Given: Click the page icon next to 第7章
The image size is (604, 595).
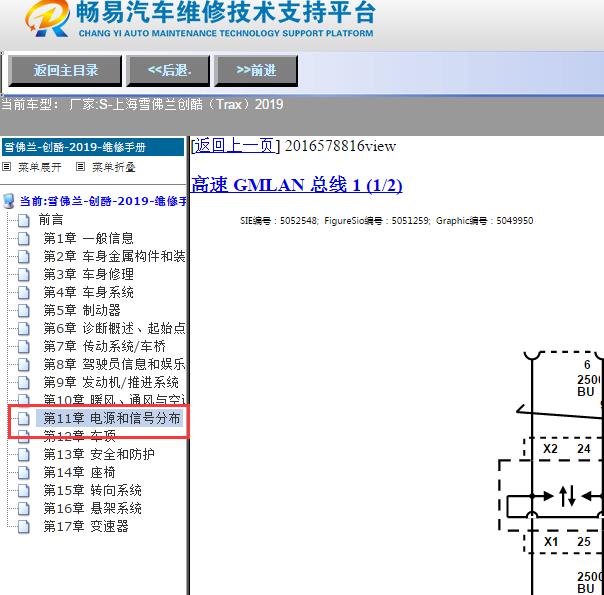Looking at the screenshot, I should pyautogui.click(x=23, y=347).
